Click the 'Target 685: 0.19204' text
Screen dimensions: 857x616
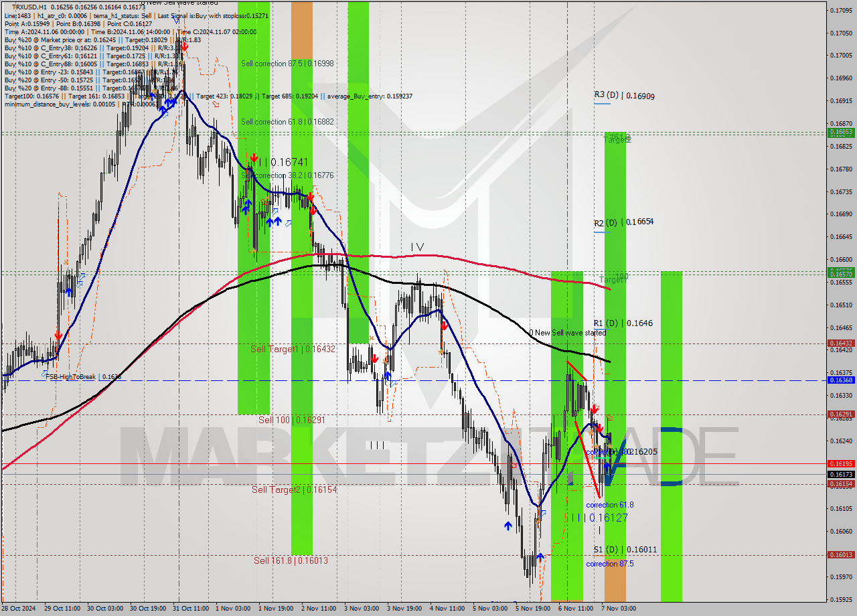pos(291,96)
